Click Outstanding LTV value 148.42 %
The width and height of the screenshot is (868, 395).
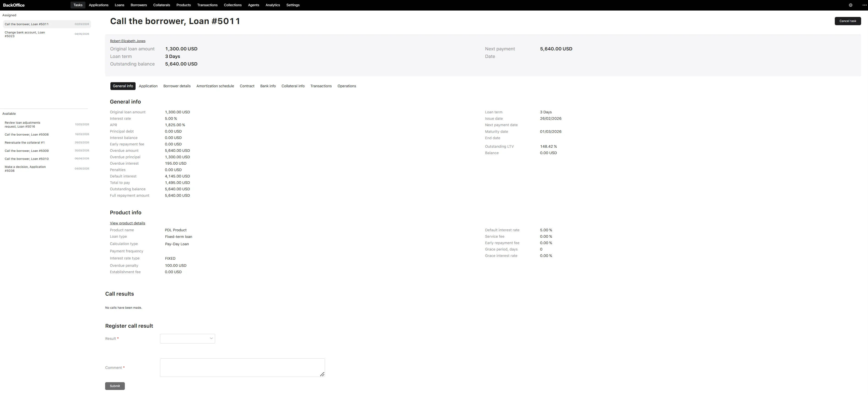(x=548, y=147)
